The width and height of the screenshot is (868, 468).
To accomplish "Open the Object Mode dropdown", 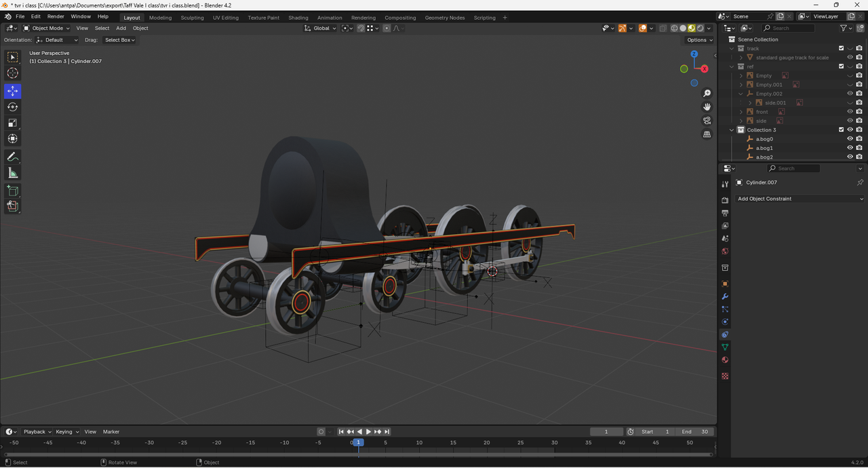I will (x=46, y=28).
